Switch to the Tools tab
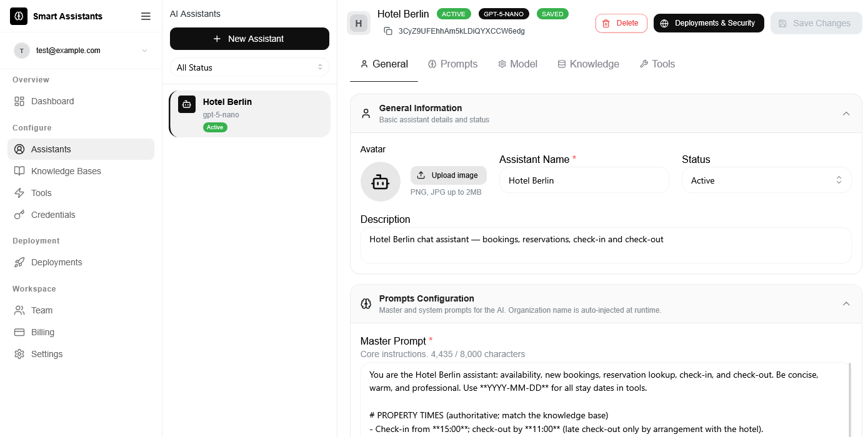868x437 pixels. [657, 64]
